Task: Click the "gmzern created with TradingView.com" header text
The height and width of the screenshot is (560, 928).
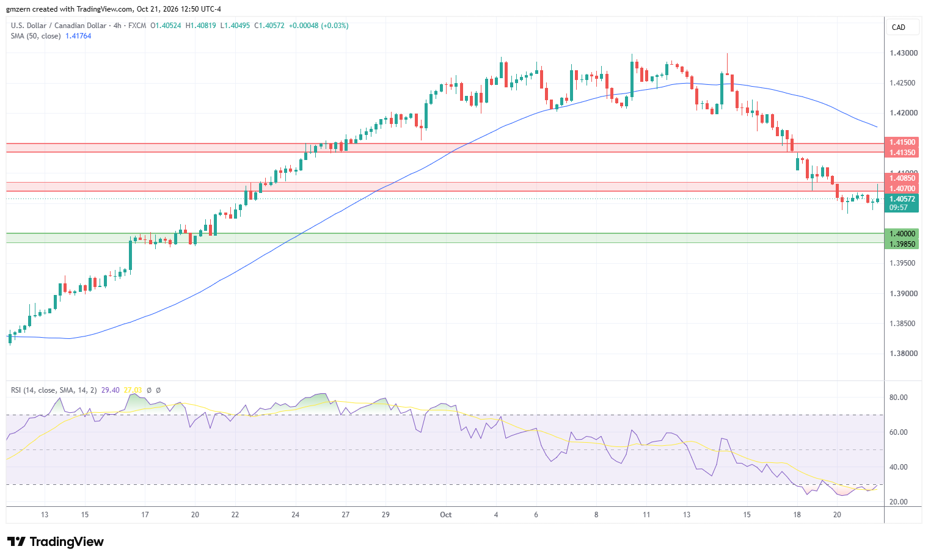Action: pyautogui.click(x=70, y=9)
